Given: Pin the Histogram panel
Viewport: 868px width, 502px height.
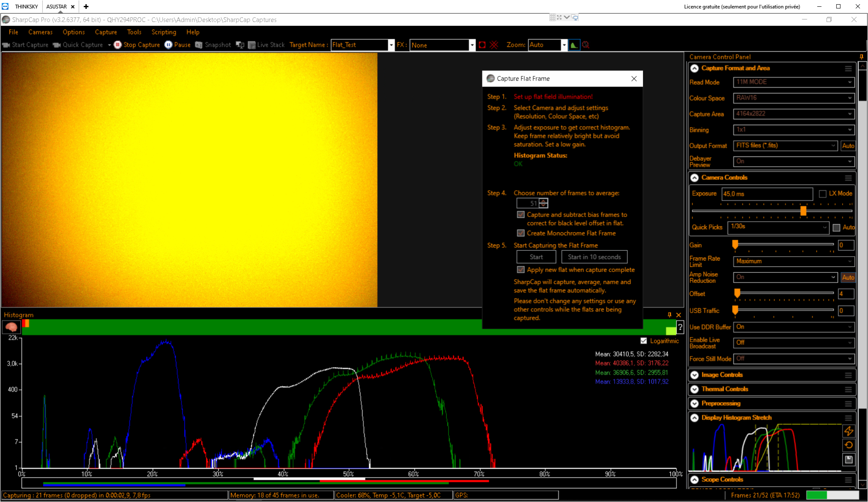Looking at the screenshot, I should (670, 315).
